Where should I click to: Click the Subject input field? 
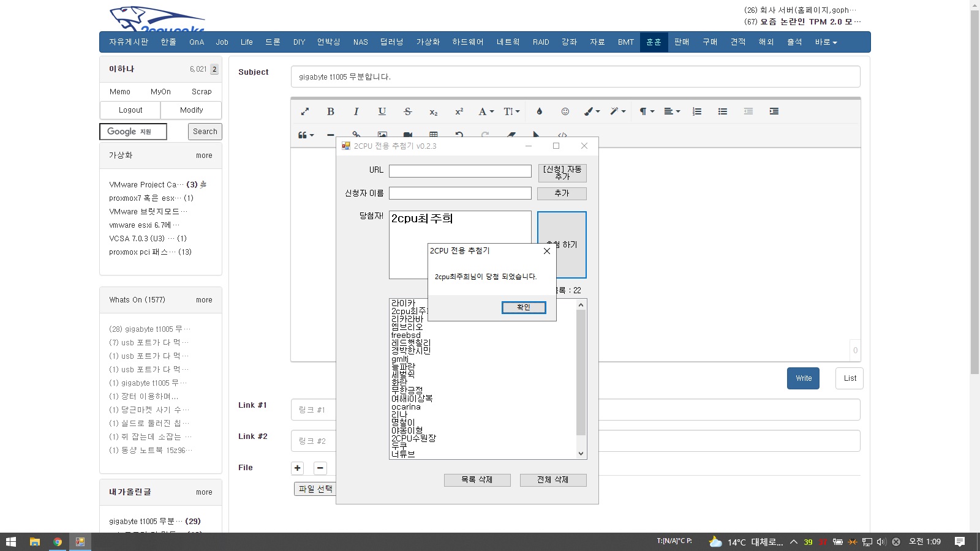575,77
